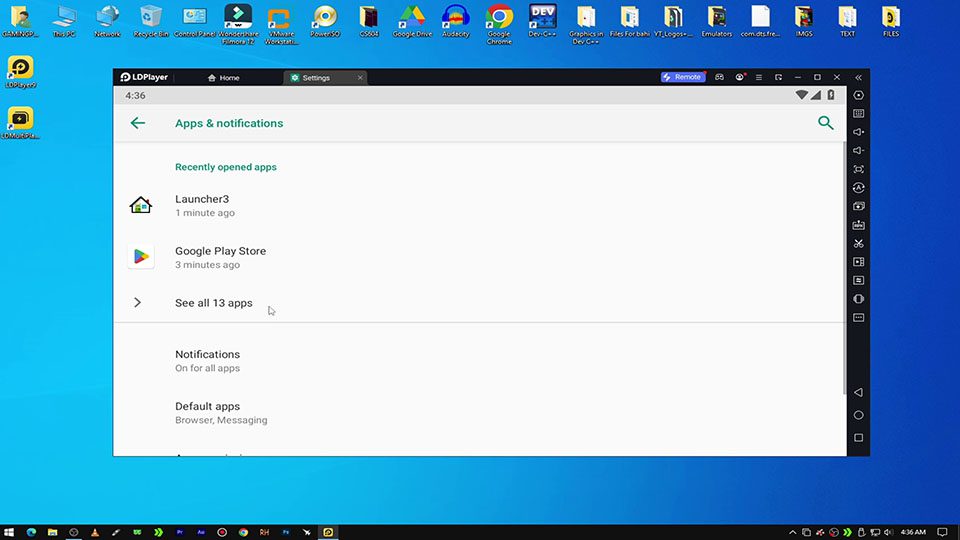This screenshot has height=540, width=960.
Task: Open the LDPlayer9 desktop shortcut
Action: (20, 72)
